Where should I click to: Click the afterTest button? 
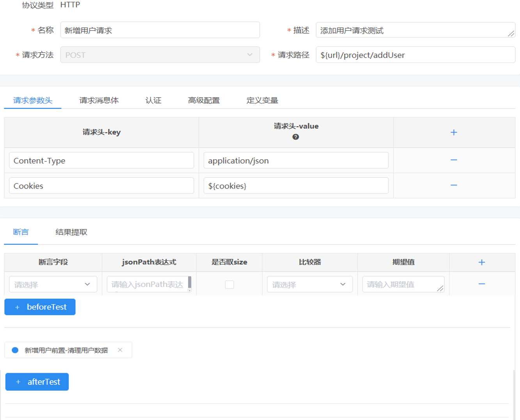tap(37, 382)
